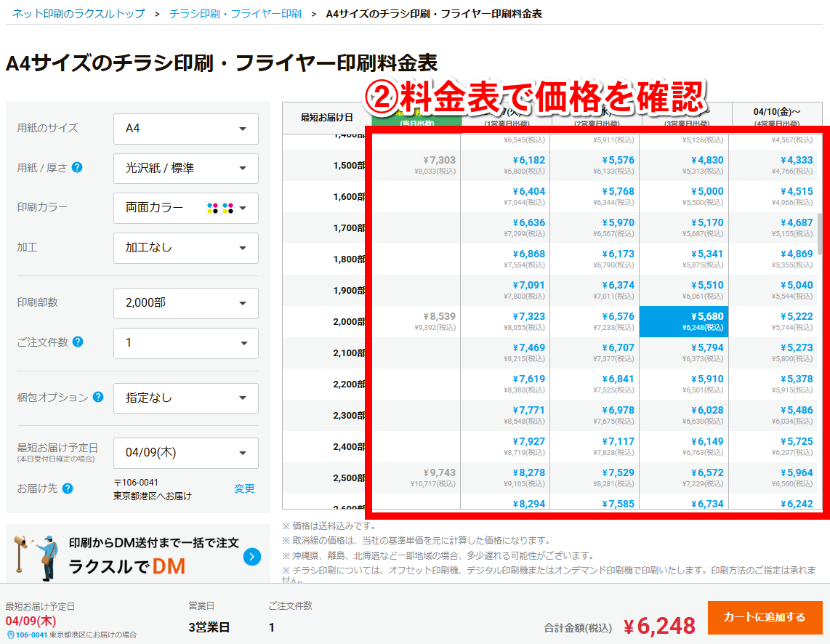Expand the 04/09(木) delivery date dropdown
Viewport: 830px width, 644px height.
click(x=185, y=453)
